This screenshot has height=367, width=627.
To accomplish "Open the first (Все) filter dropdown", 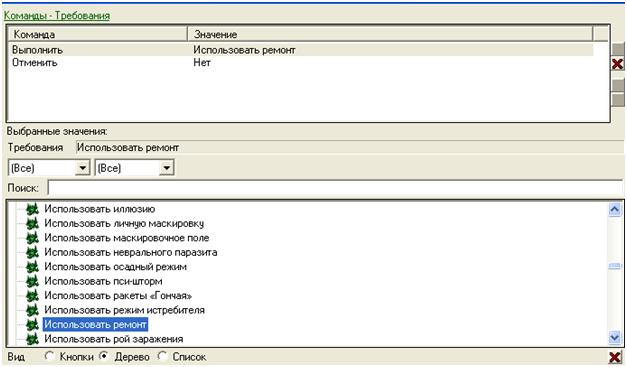I will click(83, 168).
